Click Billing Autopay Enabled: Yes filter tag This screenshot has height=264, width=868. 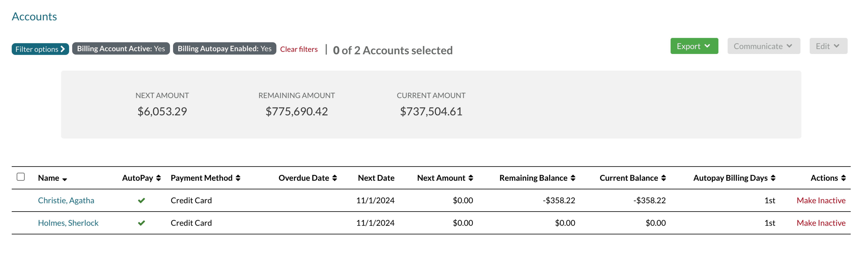pyautogui.click(x=224, y=48)
